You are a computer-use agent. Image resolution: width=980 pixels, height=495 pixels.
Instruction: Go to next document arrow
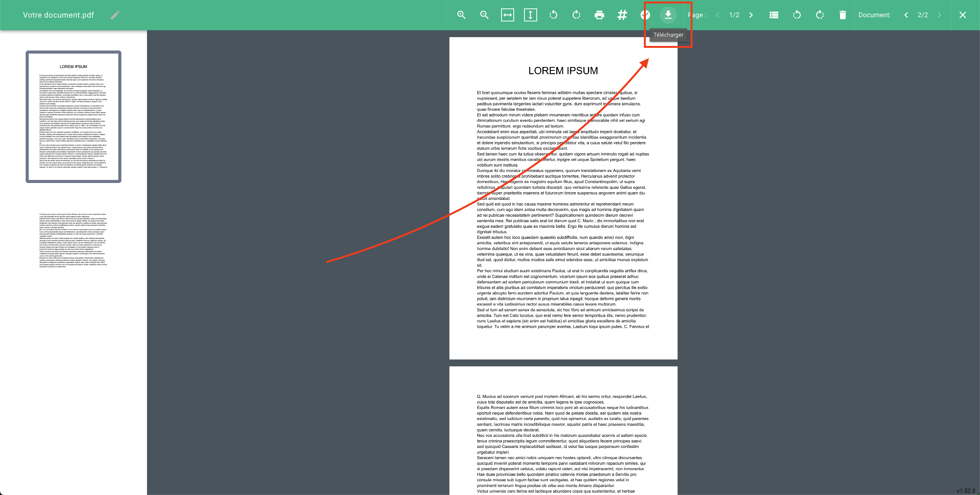(x=939, y=15)
